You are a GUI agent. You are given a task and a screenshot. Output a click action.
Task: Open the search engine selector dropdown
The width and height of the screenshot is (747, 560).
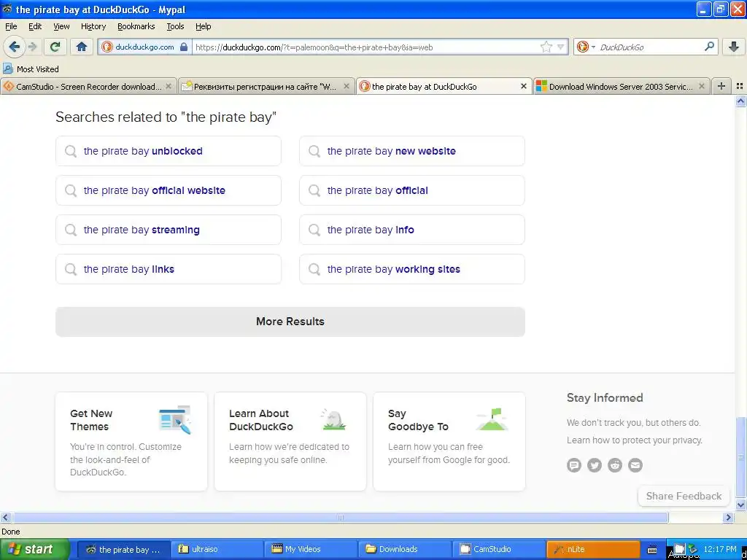pyautogui.click(x=586, y=47)
